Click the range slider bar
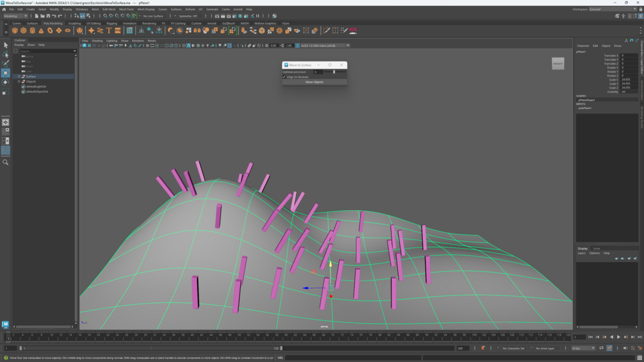The height and width of the screenshot is (362, 644). (x=149, y=348)
